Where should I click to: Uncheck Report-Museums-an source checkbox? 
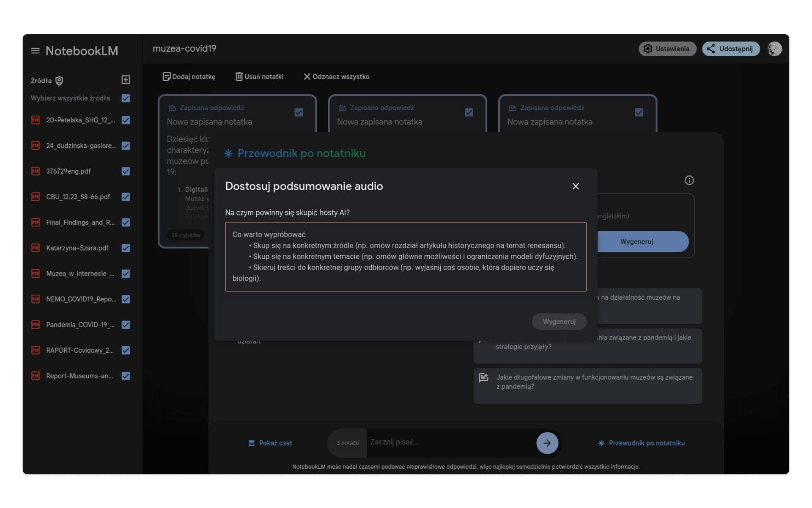click(126, 376)
